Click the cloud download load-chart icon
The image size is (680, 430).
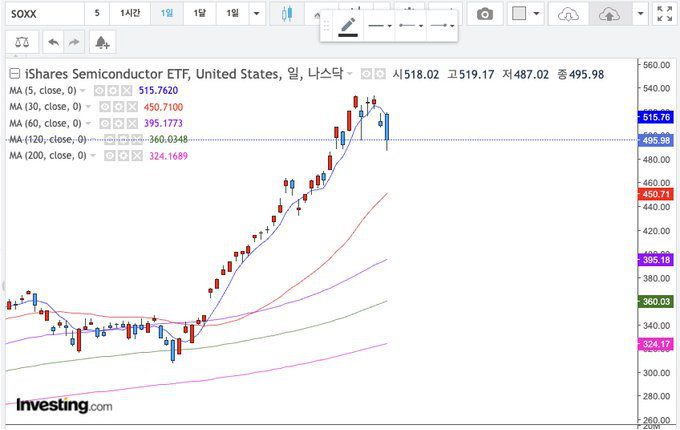pyautogui.click(x=568, y=14)
